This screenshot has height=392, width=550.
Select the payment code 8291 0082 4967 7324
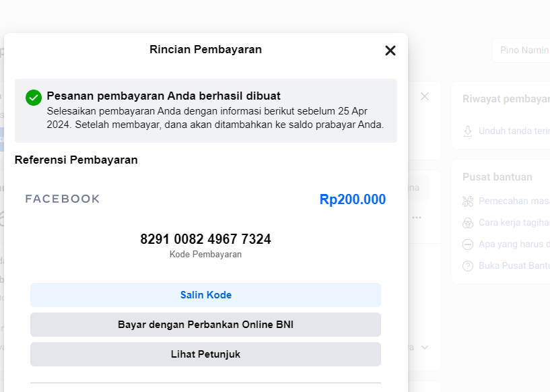point(205,239)
